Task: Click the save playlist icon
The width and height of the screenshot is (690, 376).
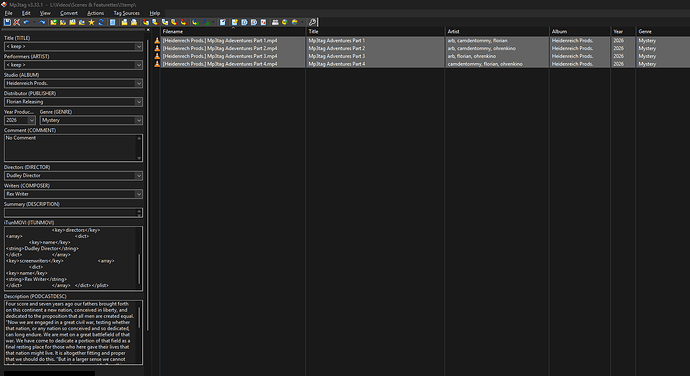Action: point(134,22)
